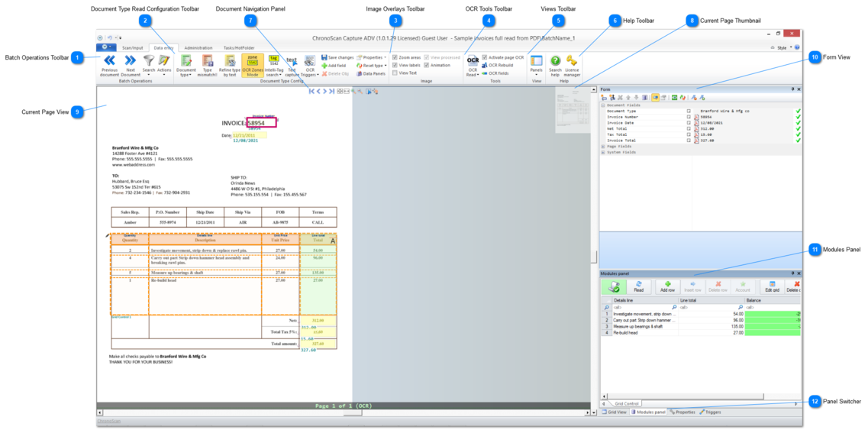Screen dimensions: 868x430
Task: Go to previous page arrow in navigation panel
Action: click(x=318, y=91)
